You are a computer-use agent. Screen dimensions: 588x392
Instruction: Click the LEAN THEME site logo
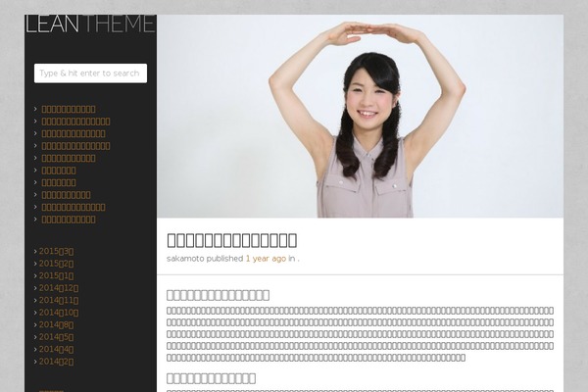click(90, 24)
